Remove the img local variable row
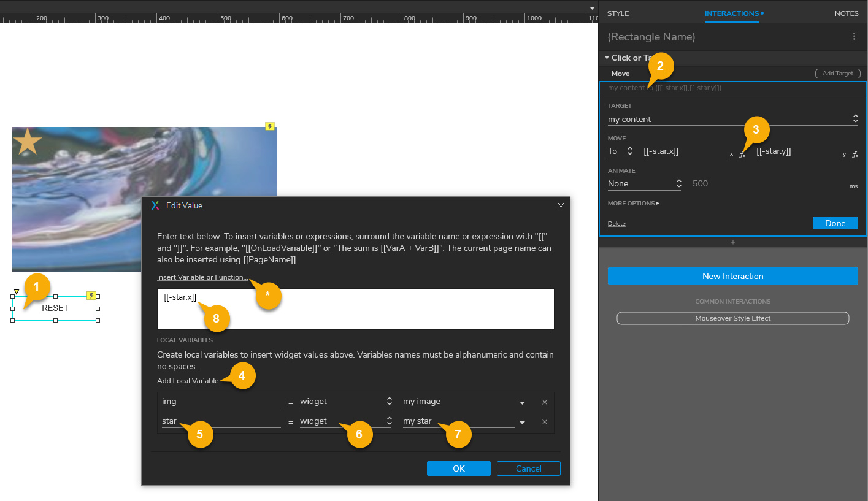Image resolution: width=868 pixels, height=501 pixels. pyautogui.click(x=544, y=402)
